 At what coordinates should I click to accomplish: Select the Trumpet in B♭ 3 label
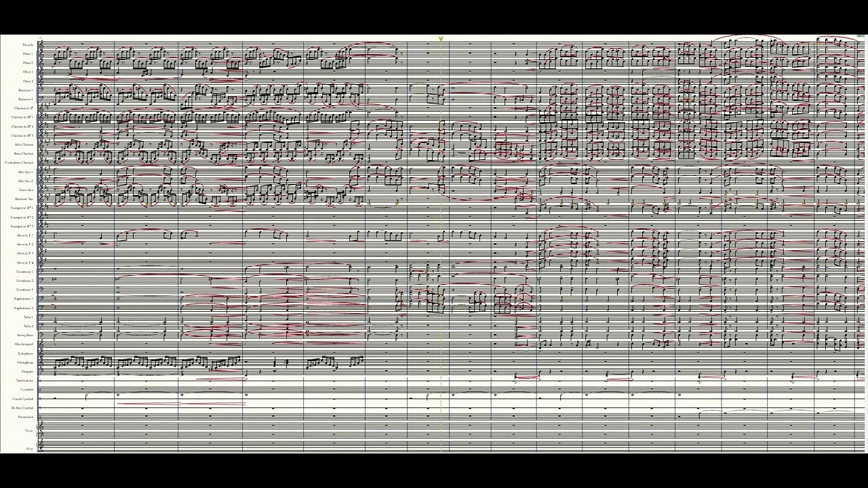pyautogui.click(x=22, y=226)
